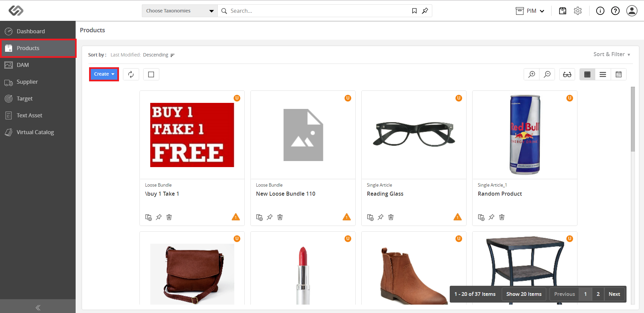Image resolution: width=644 pixels, height=313 pixels.
Task: Open the brown handbag product thumbnail
Action: click(x=192, y=274)
